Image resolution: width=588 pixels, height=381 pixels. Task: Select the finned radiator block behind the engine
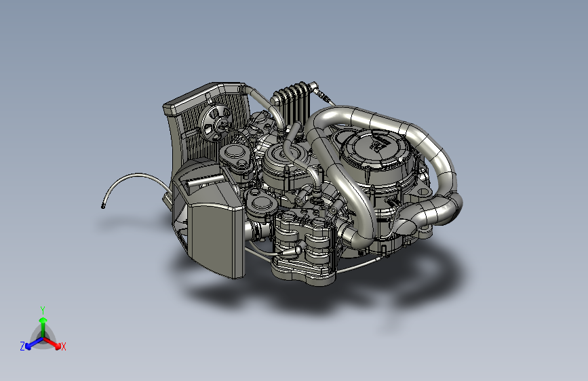[x=292, y=104]
